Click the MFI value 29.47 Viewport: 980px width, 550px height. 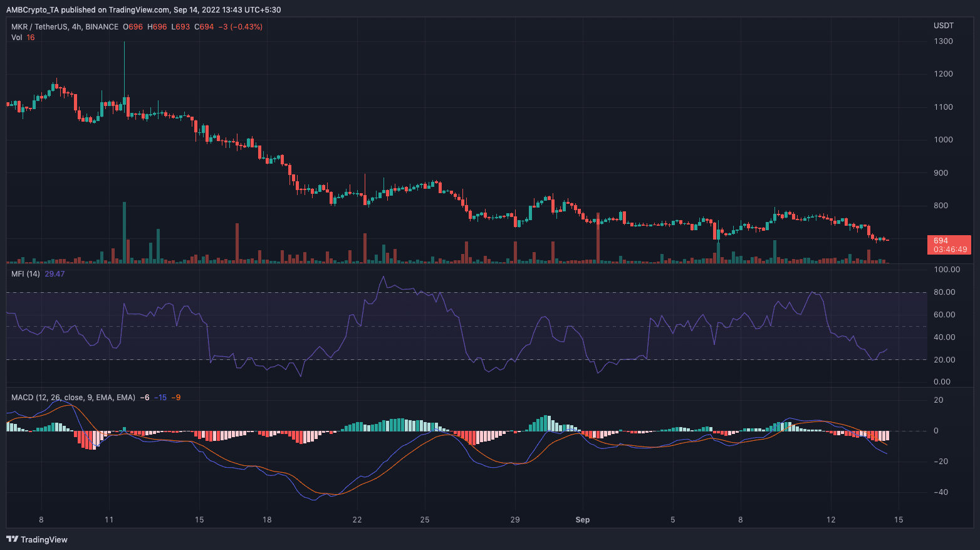[x=55, y=274]
